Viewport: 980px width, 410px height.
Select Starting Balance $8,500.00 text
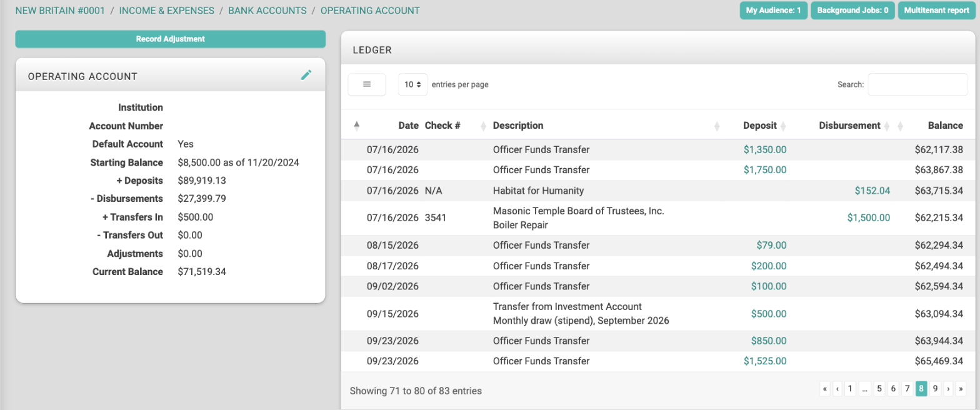238,162
